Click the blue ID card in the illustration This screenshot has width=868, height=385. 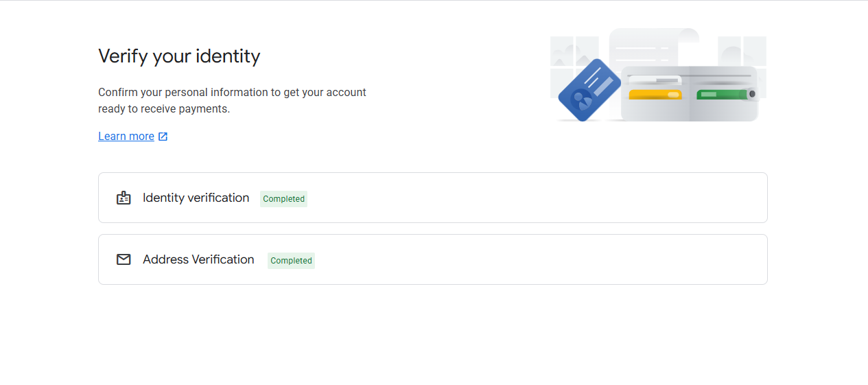pos(589,90)
